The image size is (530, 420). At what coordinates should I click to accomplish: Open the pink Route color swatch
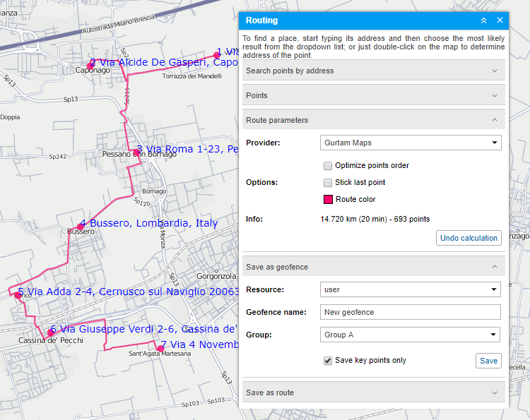pos(328,200)
